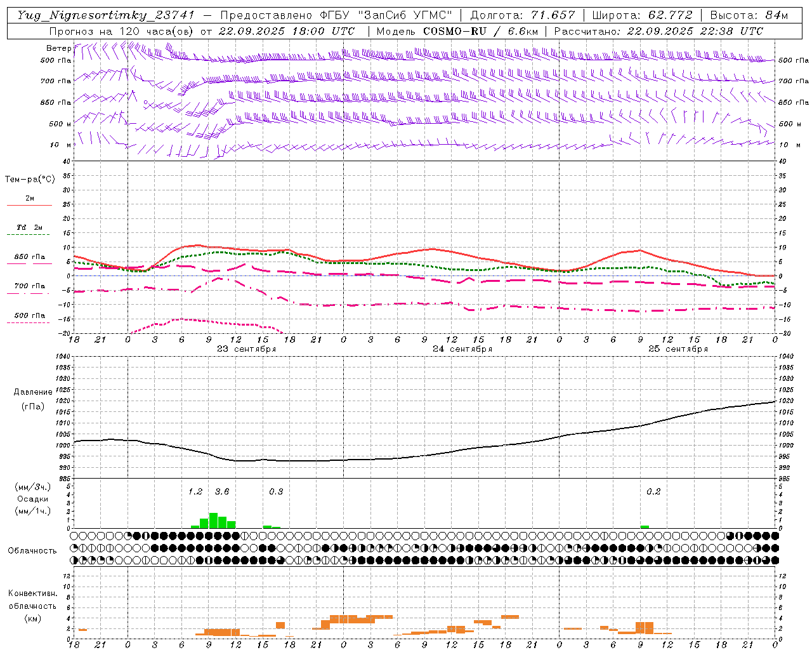This screenshot has height=650, width=812.
Task: Select the Долгота: 71.657 value
Action: (x=523, y=15)
